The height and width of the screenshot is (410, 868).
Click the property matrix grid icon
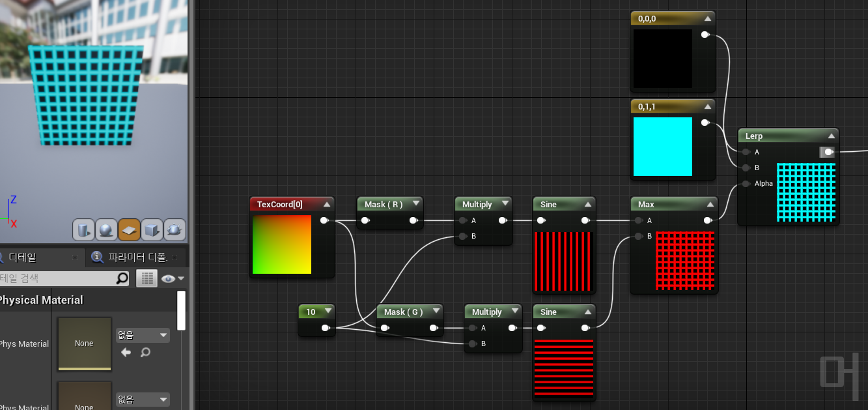147,278
